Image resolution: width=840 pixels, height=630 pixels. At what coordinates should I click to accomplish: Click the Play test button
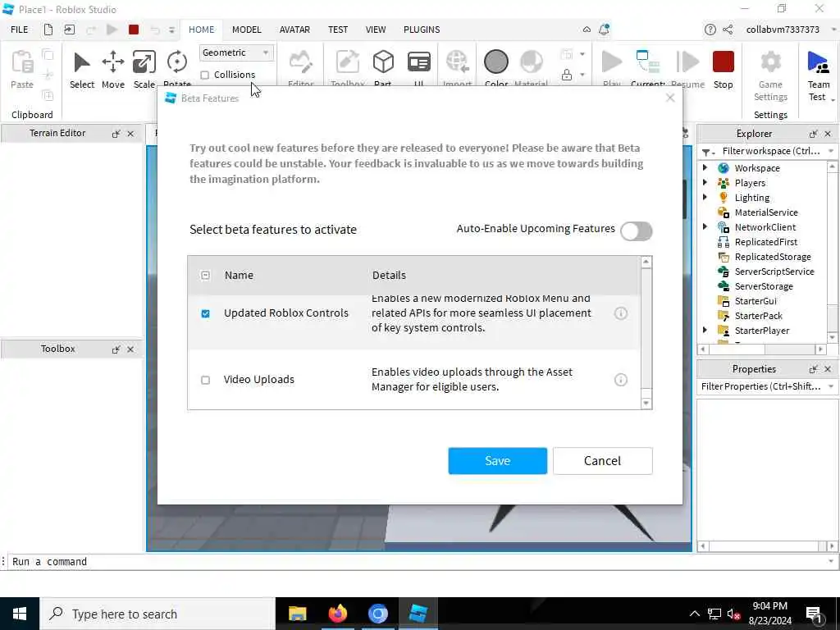pyautogui.click(x=612, y=62)
